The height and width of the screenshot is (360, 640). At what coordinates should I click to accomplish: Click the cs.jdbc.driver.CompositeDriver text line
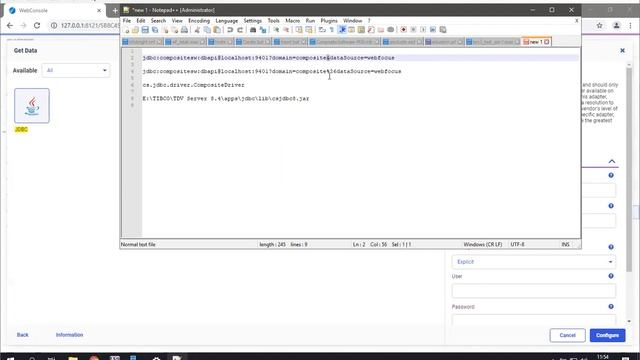coord(193,85)
